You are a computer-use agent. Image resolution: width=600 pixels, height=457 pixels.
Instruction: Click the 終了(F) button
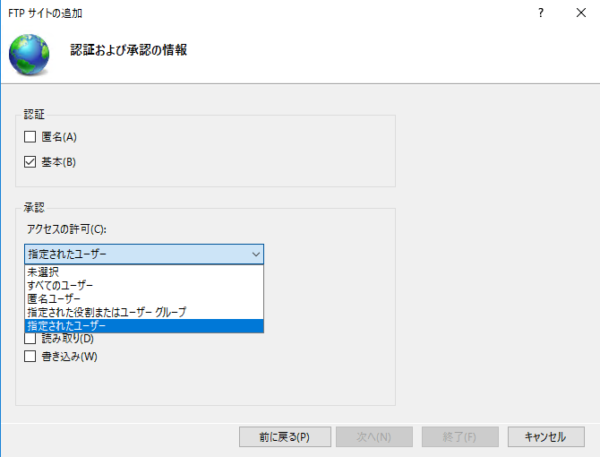click(460, 437)
